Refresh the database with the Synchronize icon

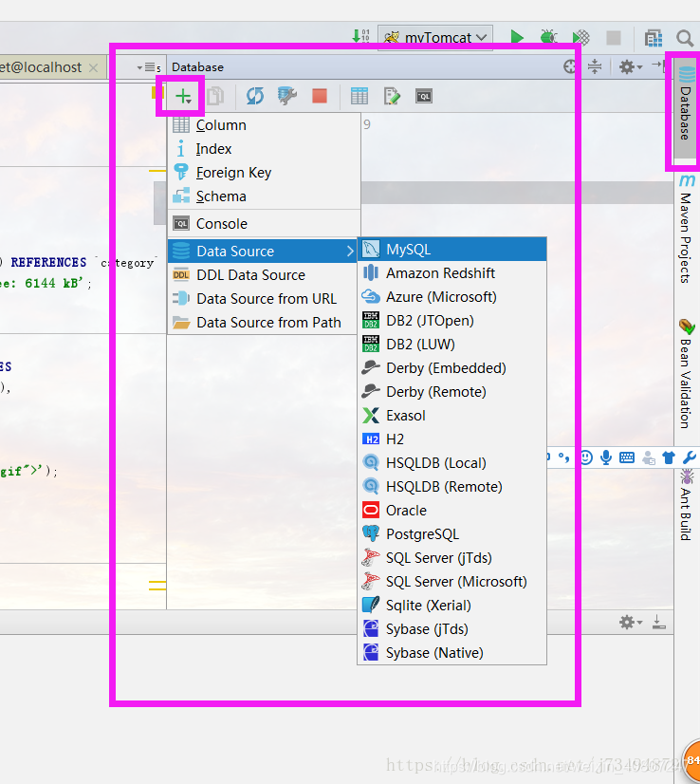tap(255, 96)
